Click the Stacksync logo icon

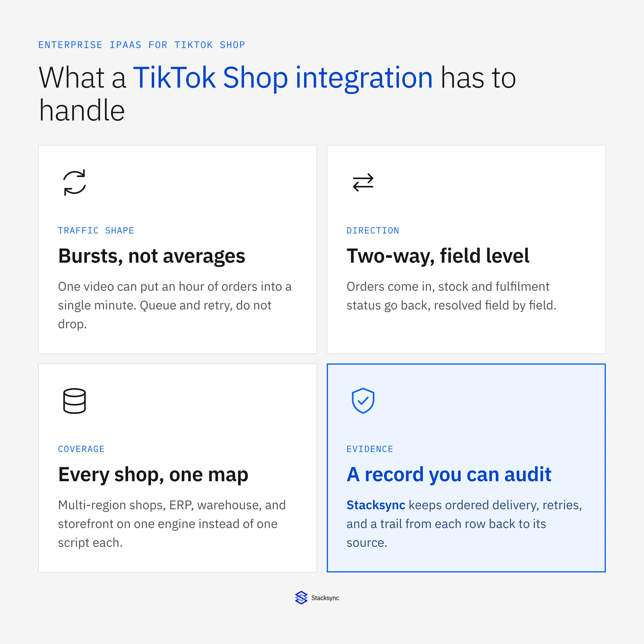click(301, 598)
